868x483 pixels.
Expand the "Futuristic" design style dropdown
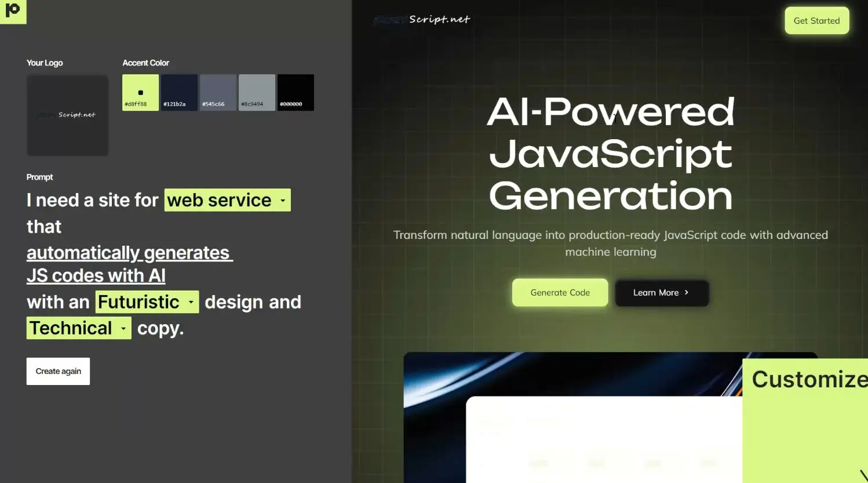(147, 302)
